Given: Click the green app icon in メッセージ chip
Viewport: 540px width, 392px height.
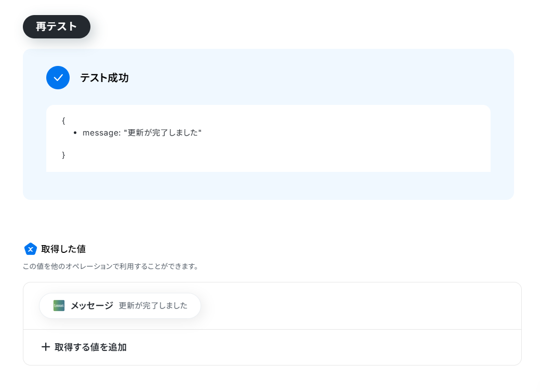Looking at the screenshot, I should coord(59,306).
